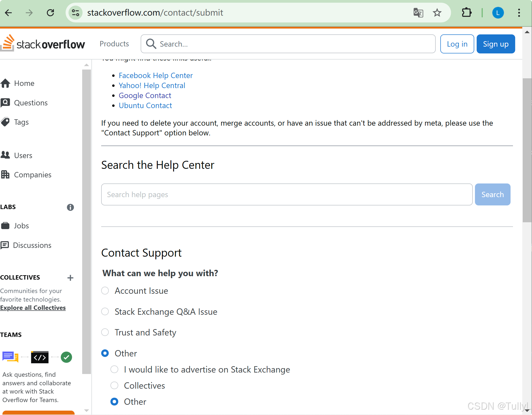Click the Log in button

tap(457, 44)
